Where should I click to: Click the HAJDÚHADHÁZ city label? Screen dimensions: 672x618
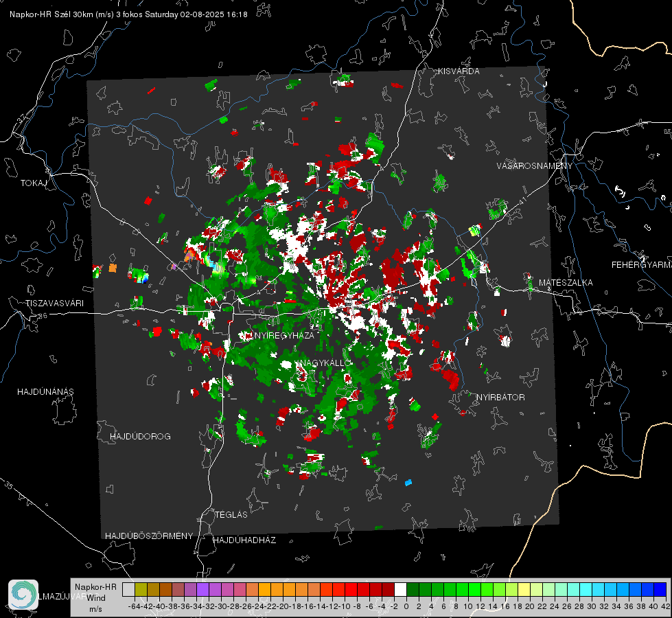point(244,540)
